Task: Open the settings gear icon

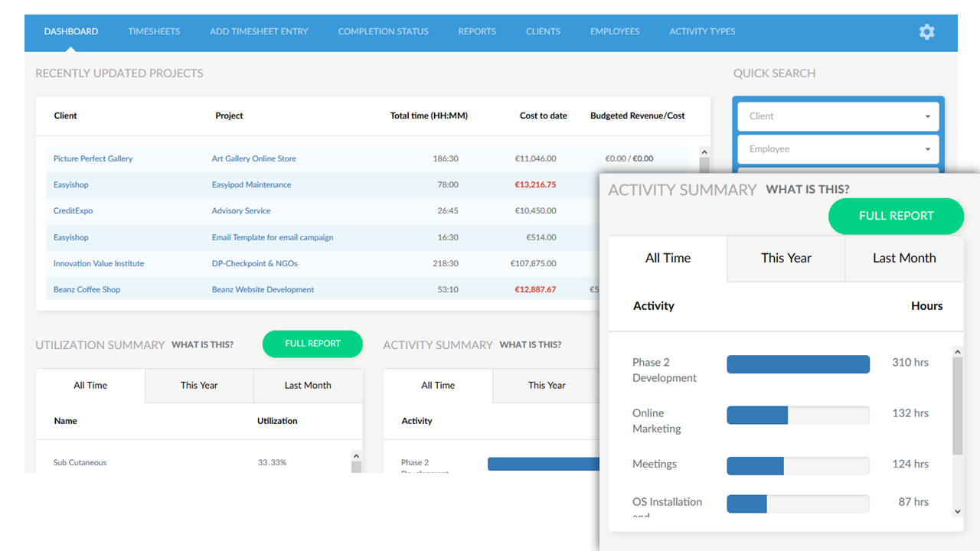Action: pos(926,32)
